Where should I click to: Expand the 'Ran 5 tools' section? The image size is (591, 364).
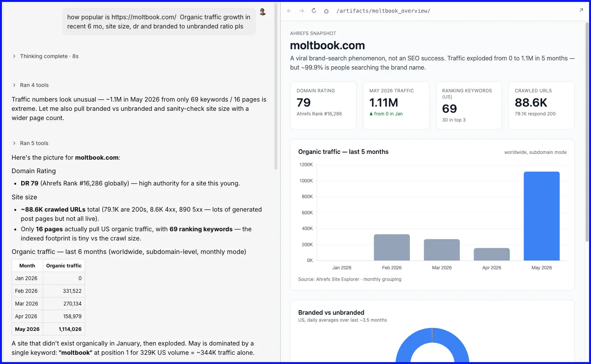click(30, 143)
